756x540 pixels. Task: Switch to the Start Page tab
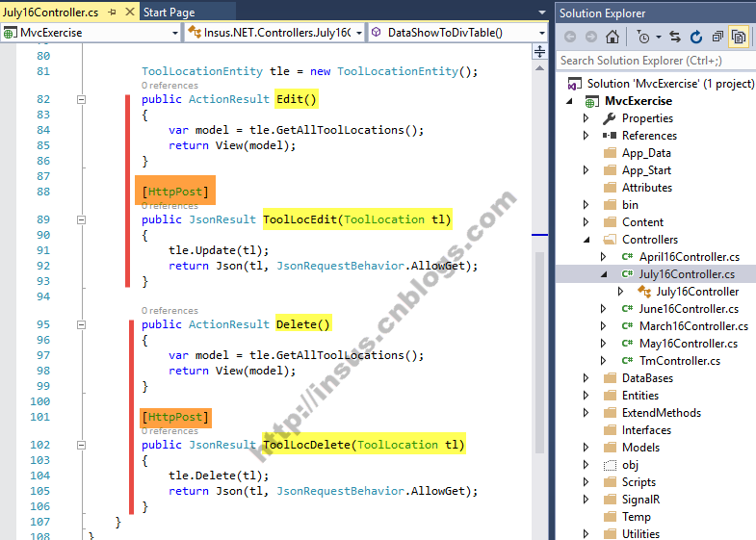pyautogui.click(x=169, y=13)
